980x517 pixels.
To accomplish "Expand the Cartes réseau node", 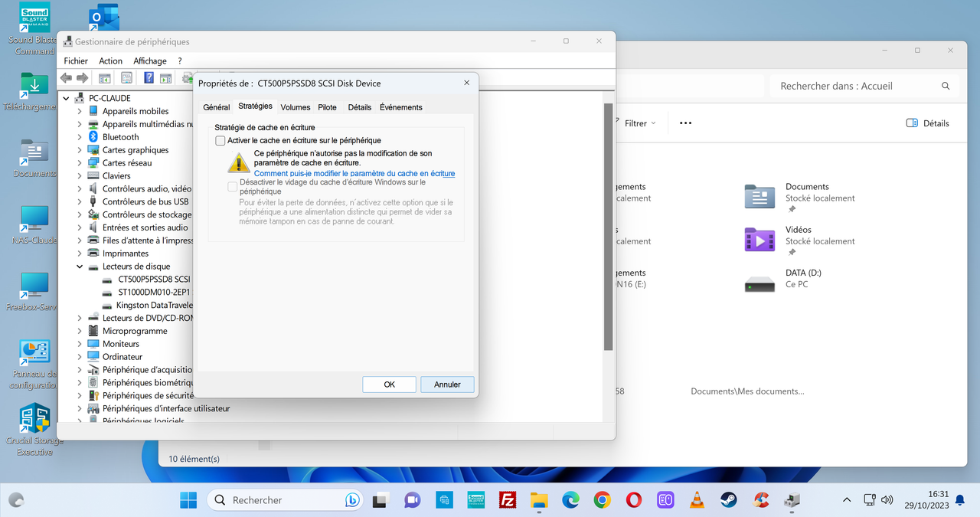I will [80, 163].
